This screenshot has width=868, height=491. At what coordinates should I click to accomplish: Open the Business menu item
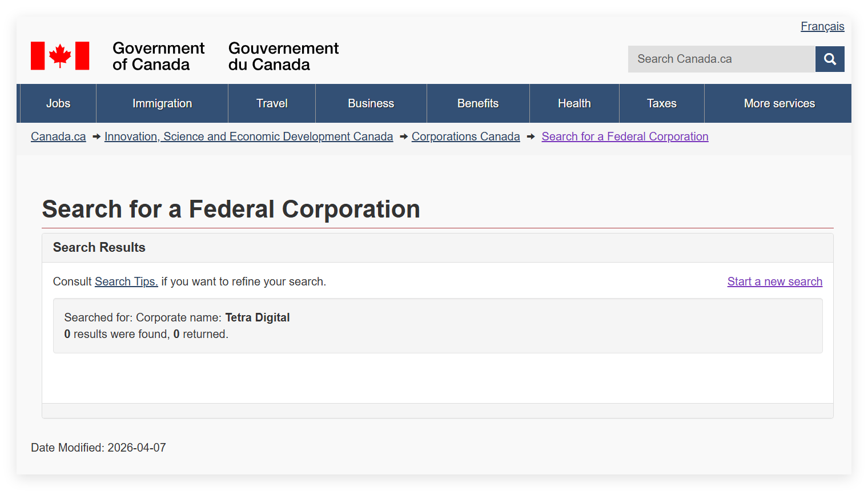371,103
